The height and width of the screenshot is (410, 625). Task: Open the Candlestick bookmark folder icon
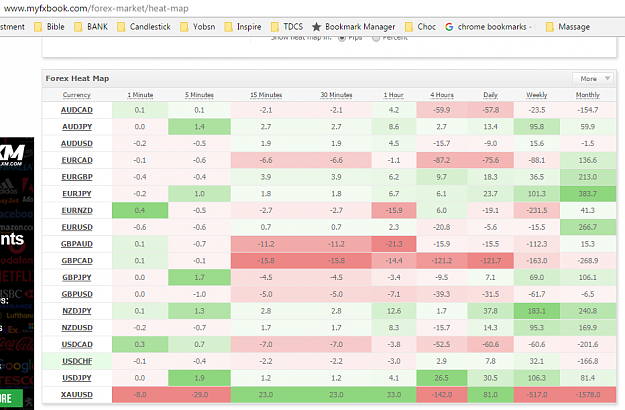(121, 27)
